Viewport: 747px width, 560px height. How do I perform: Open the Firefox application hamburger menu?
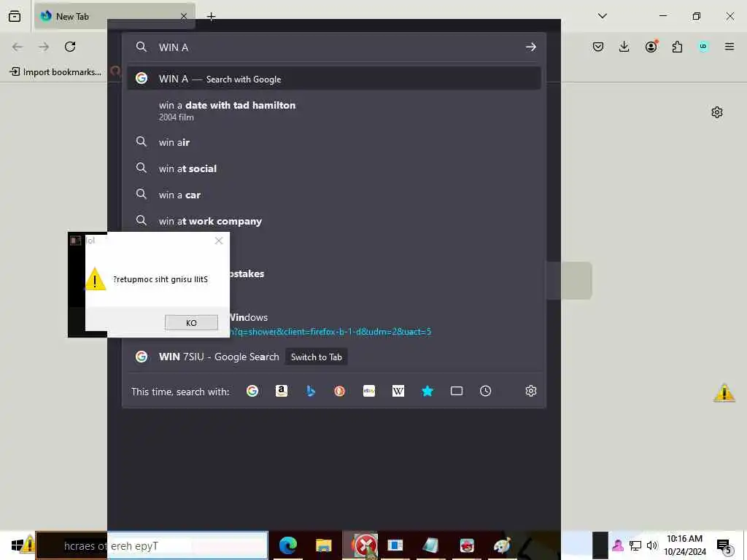point(729,47)
